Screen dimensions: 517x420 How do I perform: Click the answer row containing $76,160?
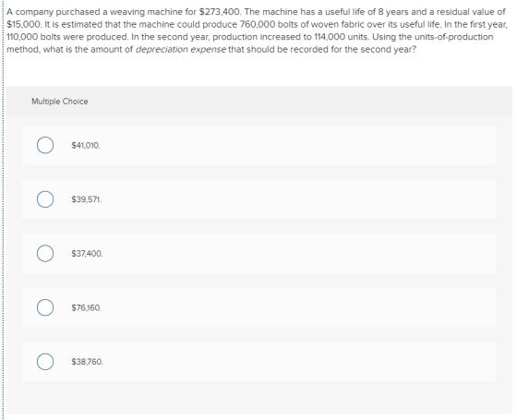[258, 307]
